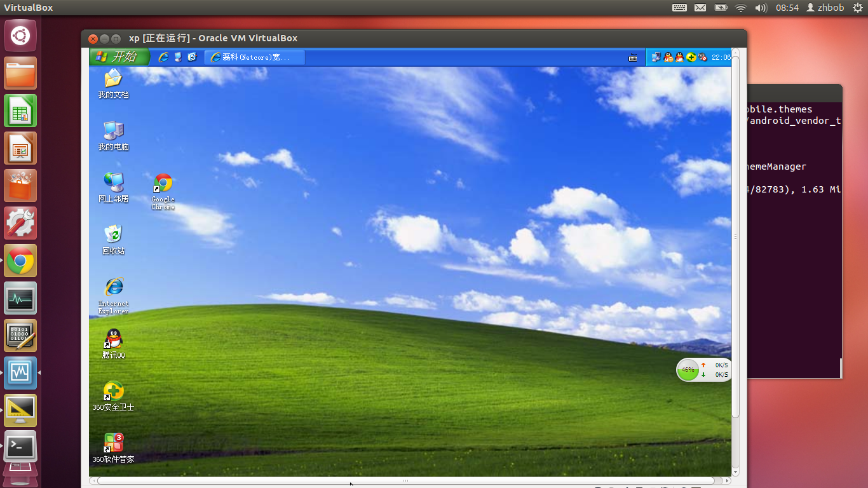This screenshot has height=488, width=868.
Task: Click the network connection tray icon in XP
Action: 656,57
